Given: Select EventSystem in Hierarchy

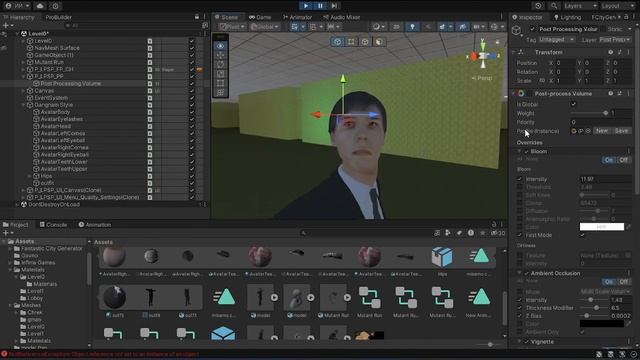Looking at the screenshot, I should pyautogui.click(x=51, y=98).
